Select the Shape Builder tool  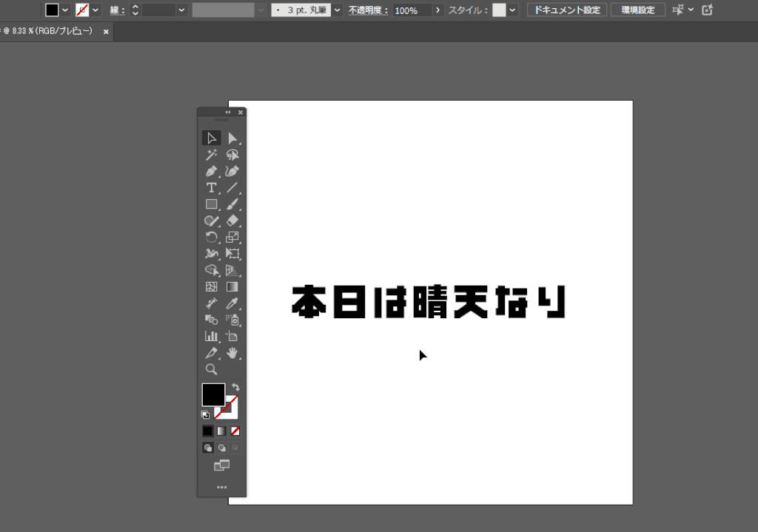tap(211, 270)
